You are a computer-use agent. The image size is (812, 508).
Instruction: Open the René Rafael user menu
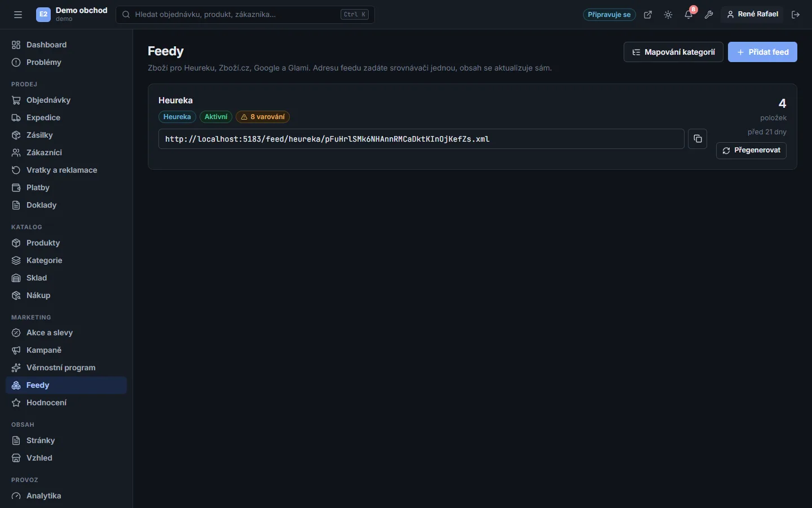coord(752,15)
